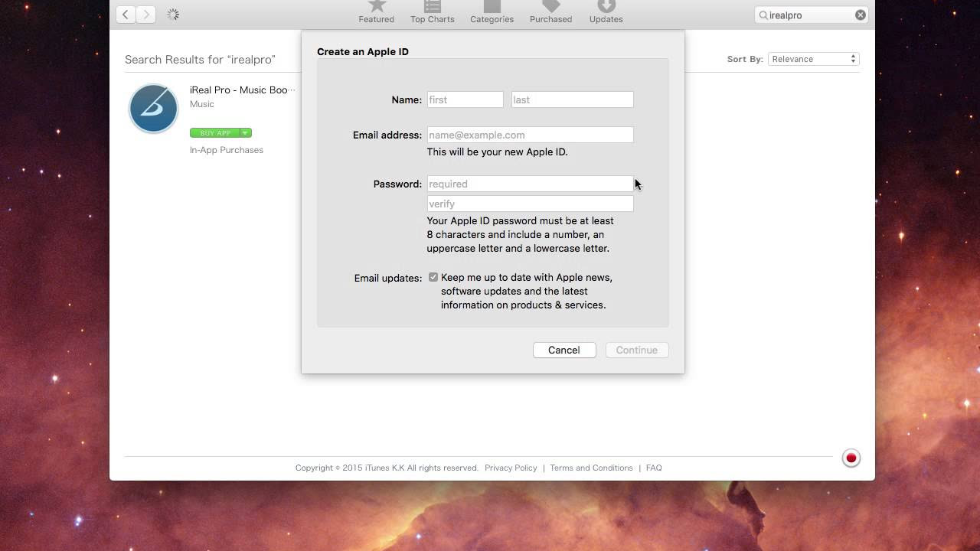This screenshot has width=980, height=551.
Task: Click the red round flag icon
Action: (851, 458)
